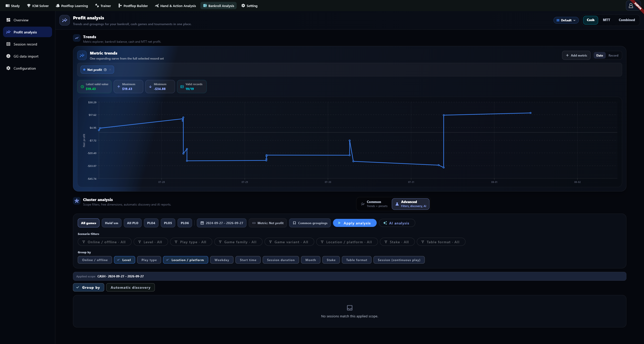Uncheck Level group-by option
Image resolution: width=644 pixels, height=344 pixels.
point(124,260)
